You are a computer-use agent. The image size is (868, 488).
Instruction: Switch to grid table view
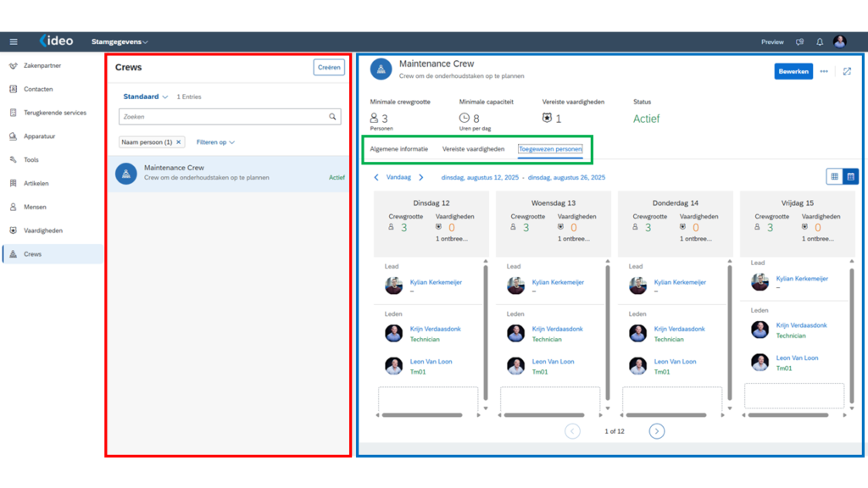pyautogui.click(x=834, y=176)
